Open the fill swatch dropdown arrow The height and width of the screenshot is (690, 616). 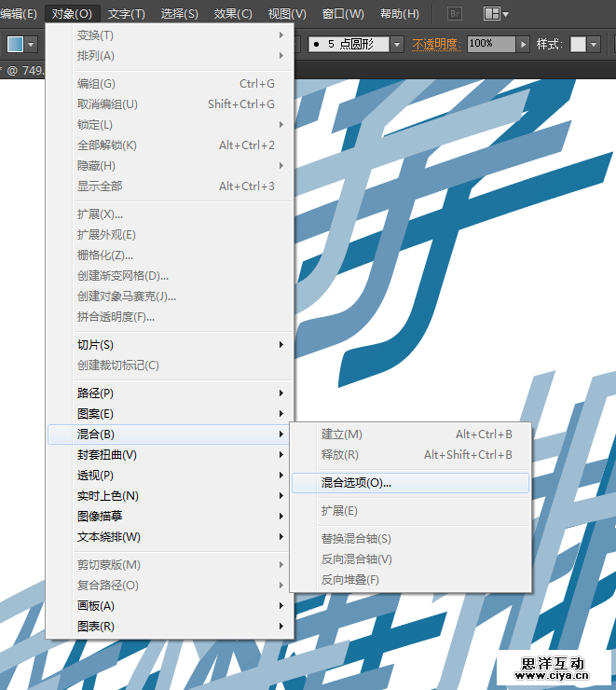point(33,44)
